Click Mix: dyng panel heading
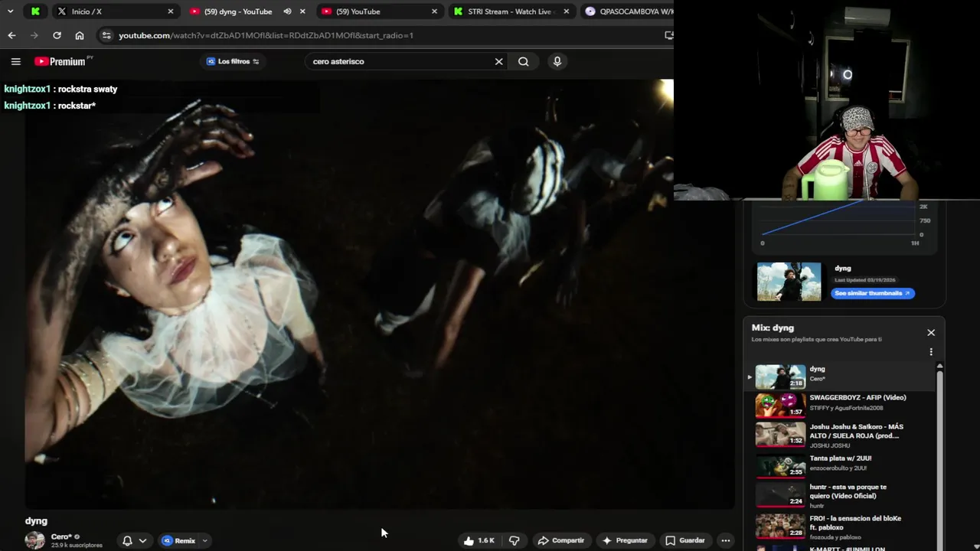Screen dimensions: 980x551 click(x=773, y=328)
